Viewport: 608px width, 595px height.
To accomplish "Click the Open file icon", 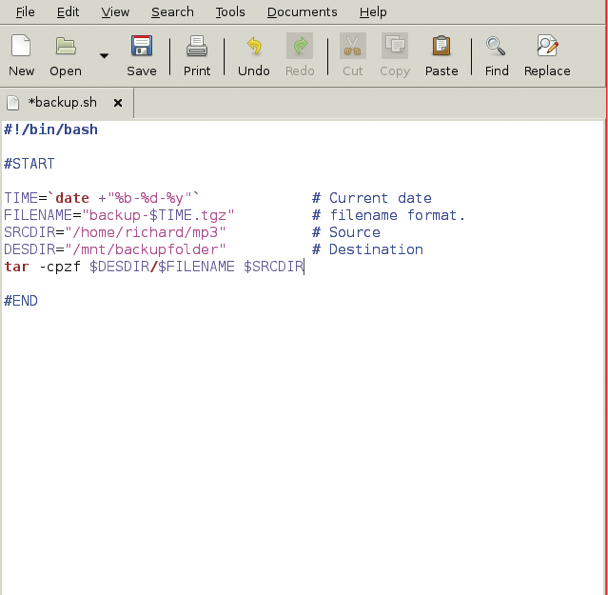I will tap(66, 55).
